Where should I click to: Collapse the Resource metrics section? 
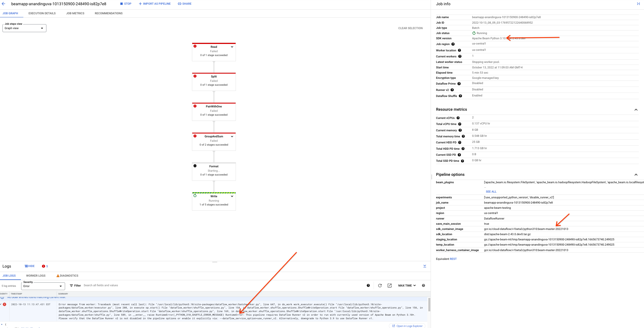pos(636,110)
